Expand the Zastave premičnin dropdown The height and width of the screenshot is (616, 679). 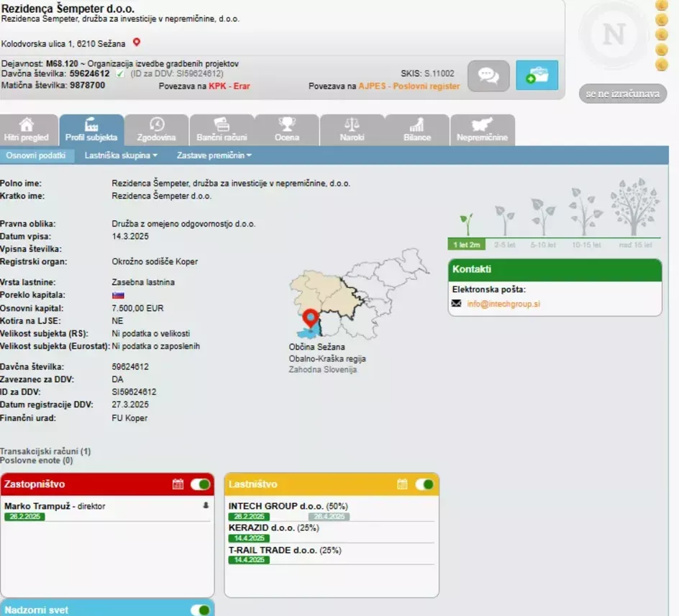(214, 155)
